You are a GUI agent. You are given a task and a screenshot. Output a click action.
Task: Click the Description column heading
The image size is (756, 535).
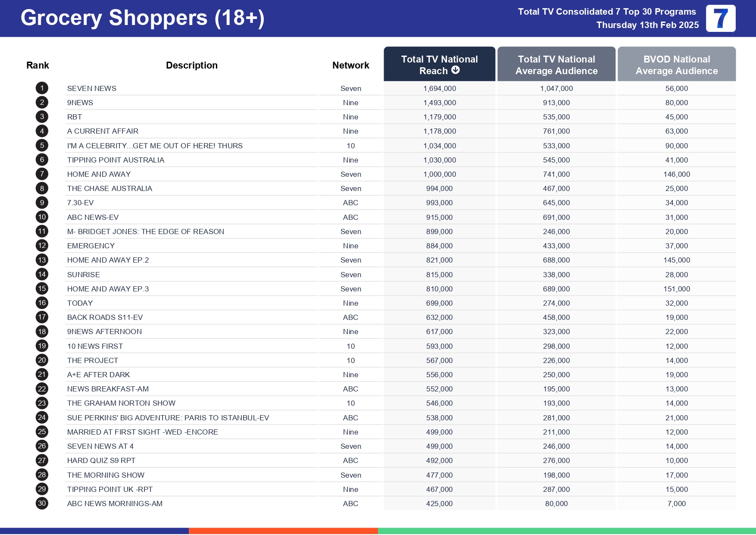point(191,66)
